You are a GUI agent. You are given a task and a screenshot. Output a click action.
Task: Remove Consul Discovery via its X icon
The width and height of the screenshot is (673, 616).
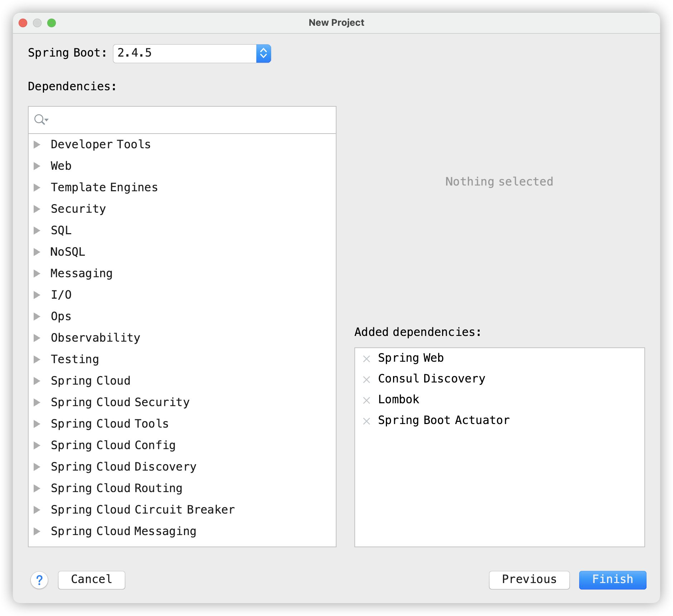366,379
